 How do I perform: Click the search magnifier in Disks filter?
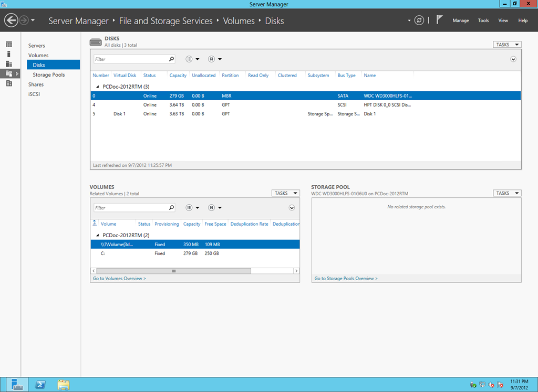171,59
